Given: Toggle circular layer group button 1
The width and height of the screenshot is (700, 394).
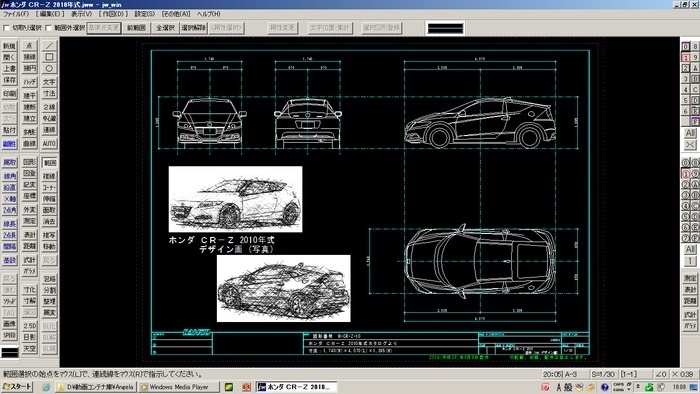Looking at the screenshot, I should (686, 174).
